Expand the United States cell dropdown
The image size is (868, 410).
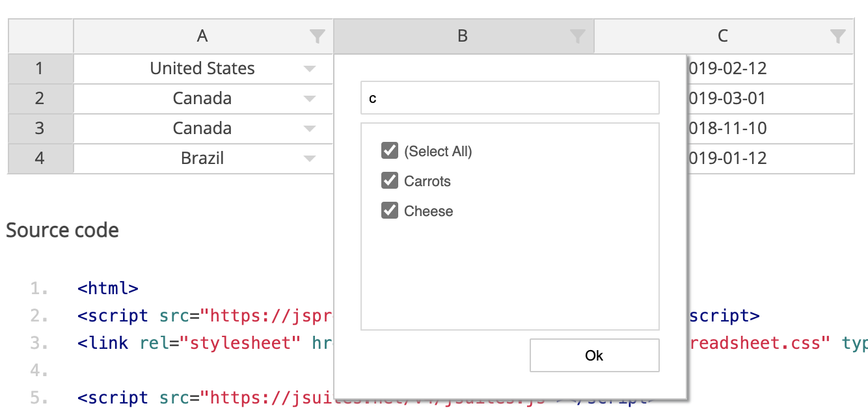click(x=310, y=68)
